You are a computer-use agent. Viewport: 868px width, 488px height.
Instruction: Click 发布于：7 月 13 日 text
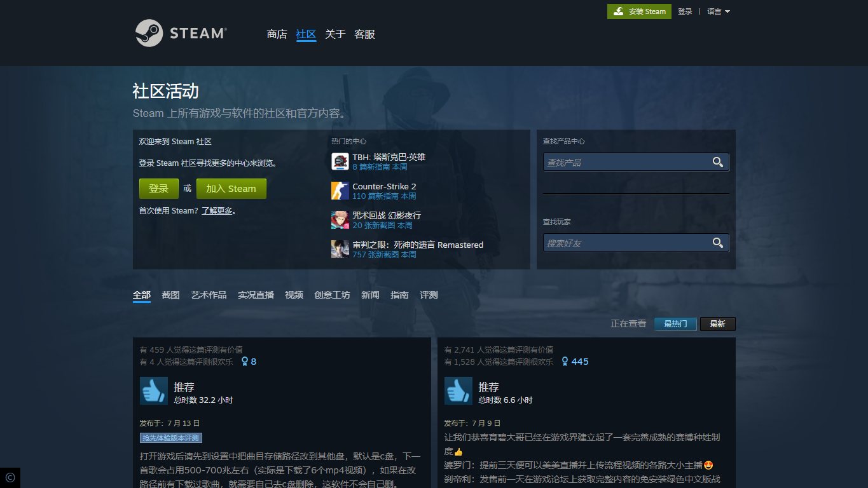(x=170, y=423)
